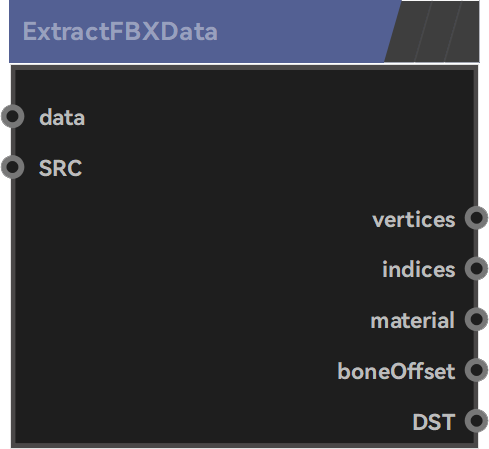Image resolution: width=489 pixels, height=449 pixels.
Task: Click the indices output socket
Action: coord(476,268)
